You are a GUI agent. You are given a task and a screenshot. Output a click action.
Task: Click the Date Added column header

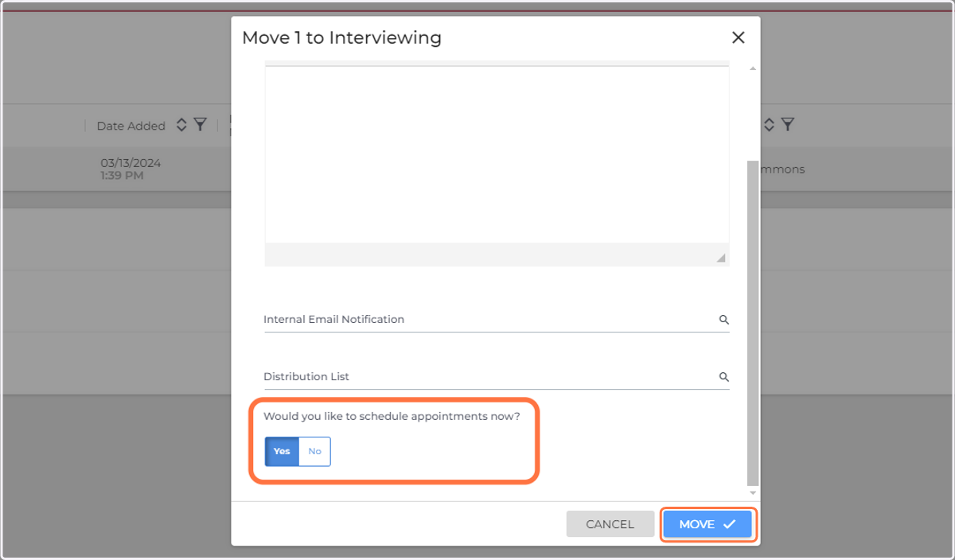point(131,126)
